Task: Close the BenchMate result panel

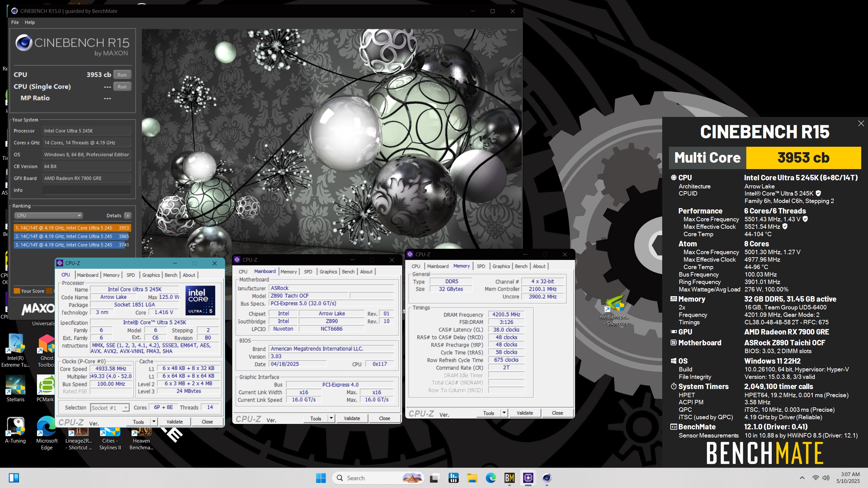Action: (x=861, y=123)
